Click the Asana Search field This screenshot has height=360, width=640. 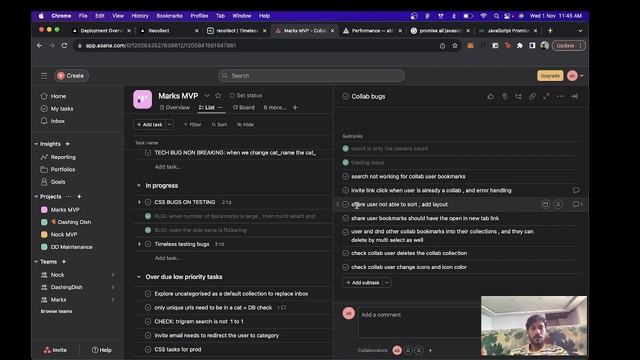[311, 76]
